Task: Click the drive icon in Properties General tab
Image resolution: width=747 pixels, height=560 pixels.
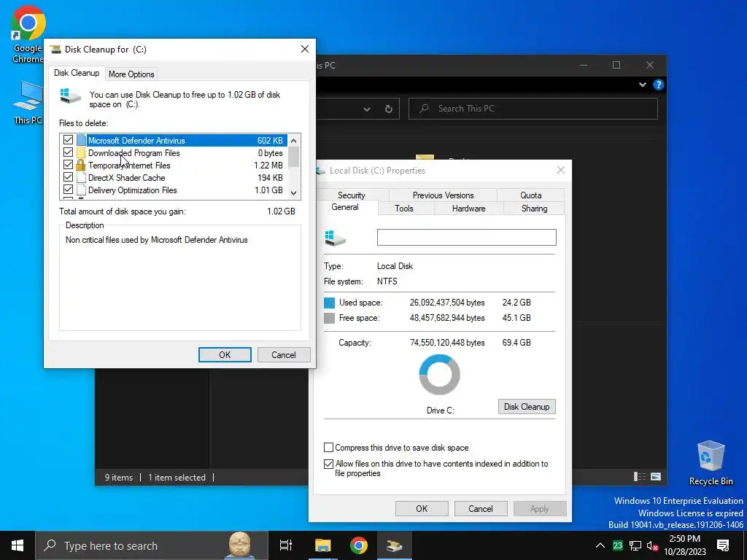Action: pyautogui.click(x=335, y=237)
